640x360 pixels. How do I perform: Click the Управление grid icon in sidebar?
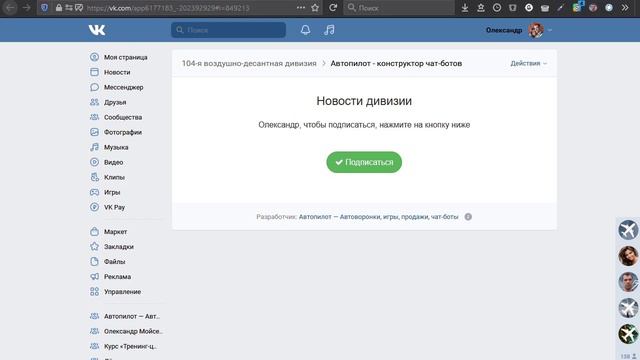click(94, 291)
